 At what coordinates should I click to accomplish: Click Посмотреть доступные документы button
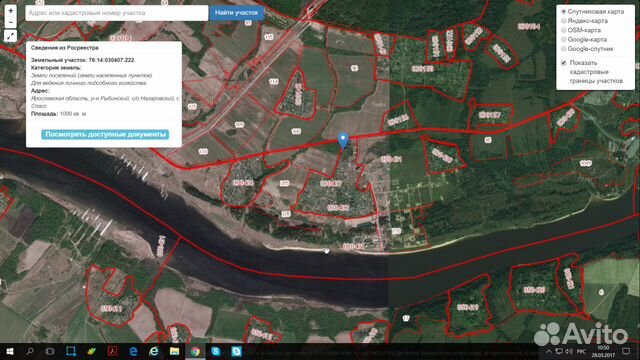pos(105,134)
